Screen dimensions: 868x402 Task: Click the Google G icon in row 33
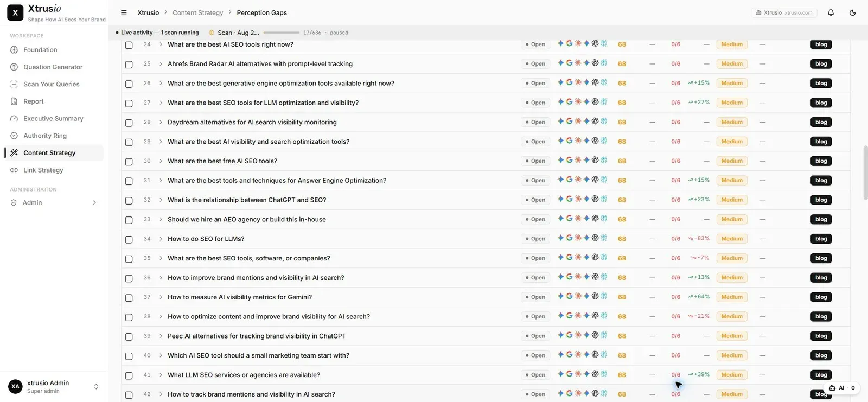[x=569, y=219]
